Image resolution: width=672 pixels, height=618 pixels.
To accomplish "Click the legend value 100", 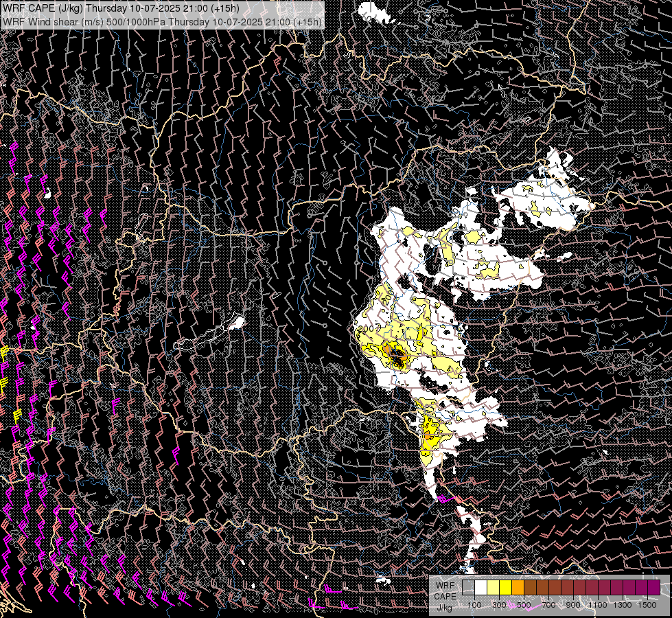I will [475, 605].
